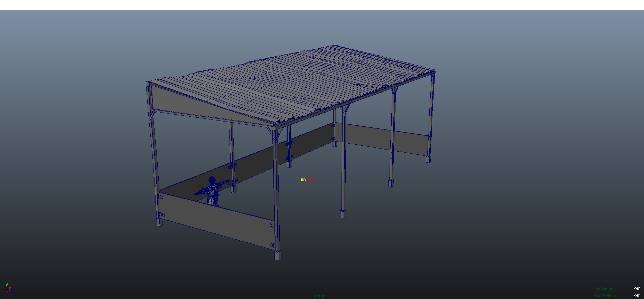The height and width of the screenshot is (299, 644).
Task: Select the yellow RB marker label
Action: (x=303, y=180)
